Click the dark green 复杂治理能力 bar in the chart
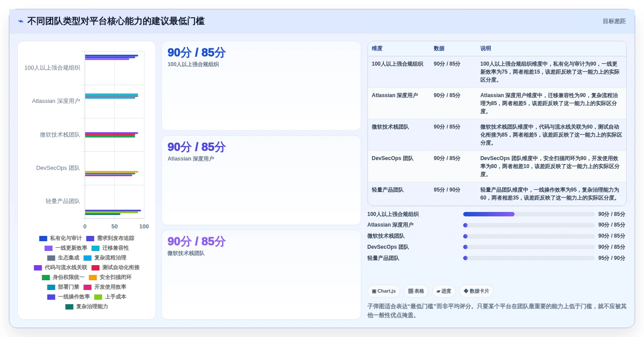The height and width of the screenshot is (337, 644). pyautogui.click(x=102, y=214)
